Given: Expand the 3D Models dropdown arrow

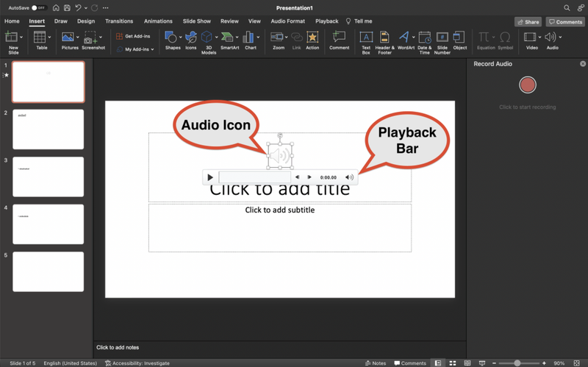Looking at the screenshot, I should tap(216, 38).
